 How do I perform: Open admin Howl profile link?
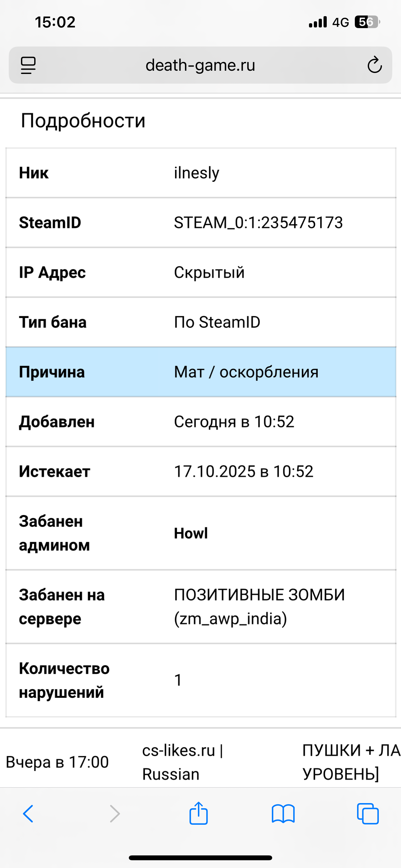191,533
